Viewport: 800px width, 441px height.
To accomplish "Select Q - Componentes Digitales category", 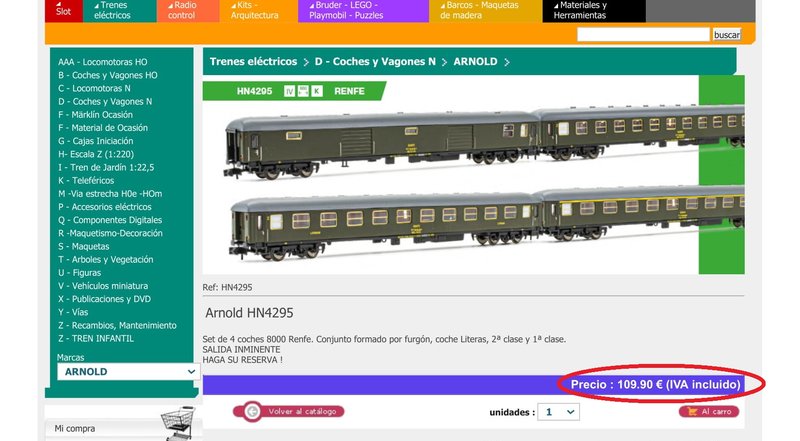I will (110, 220).
